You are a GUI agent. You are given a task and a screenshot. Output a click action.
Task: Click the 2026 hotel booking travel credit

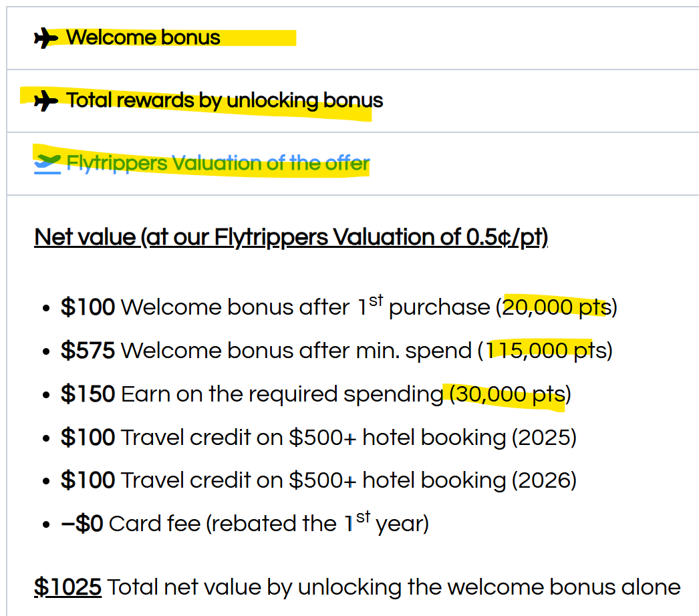click(319, 480)
